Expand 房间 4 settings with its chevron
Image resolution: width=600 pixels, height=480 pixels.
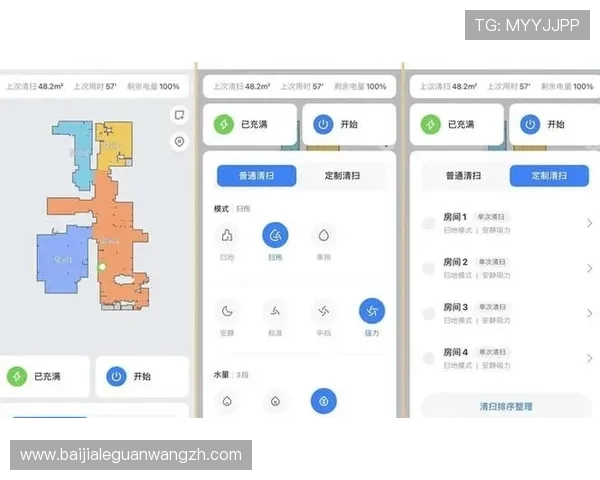[x=590, y=359]
